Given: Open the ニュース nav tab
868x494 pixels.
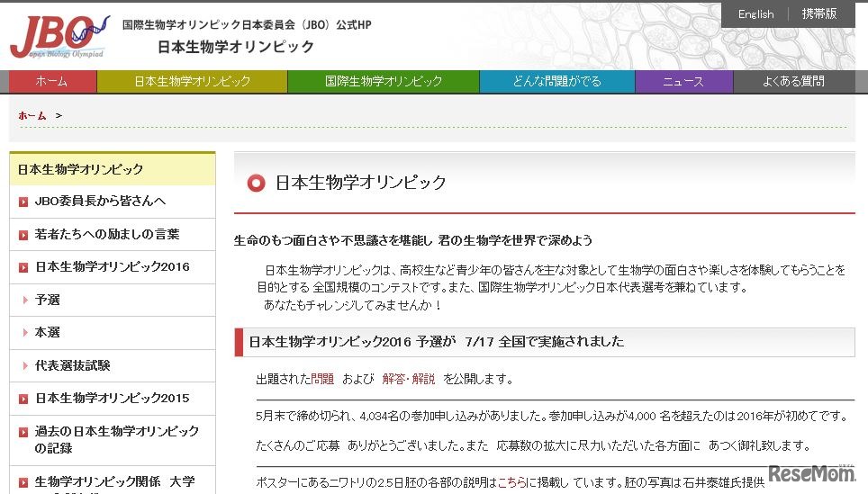Looking at the screenshot, I should [683, 81].
